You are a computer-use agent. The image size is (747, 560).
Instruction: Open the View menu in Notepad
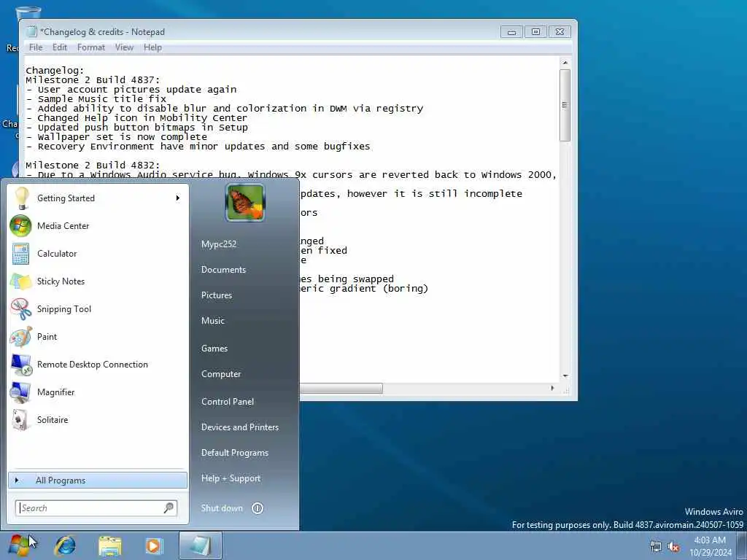124,47
